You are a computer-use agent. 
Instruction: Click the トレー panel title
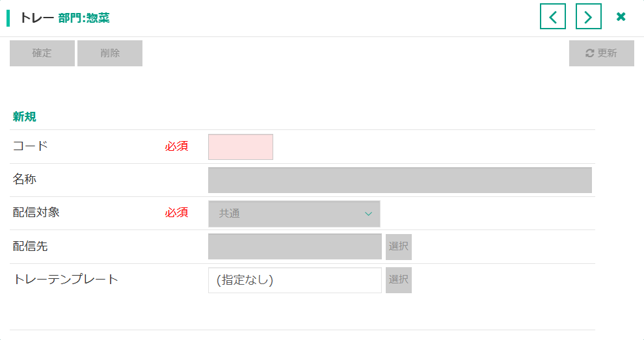pyautogui.click(x=37, y=18)
